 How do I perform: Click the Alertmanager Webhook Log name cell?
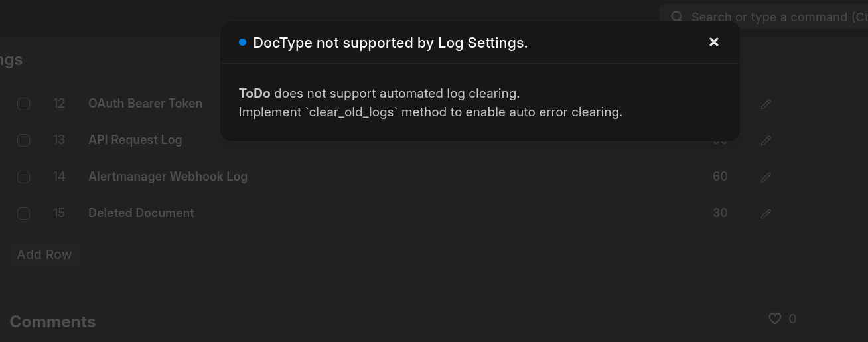tap(168, 177)
